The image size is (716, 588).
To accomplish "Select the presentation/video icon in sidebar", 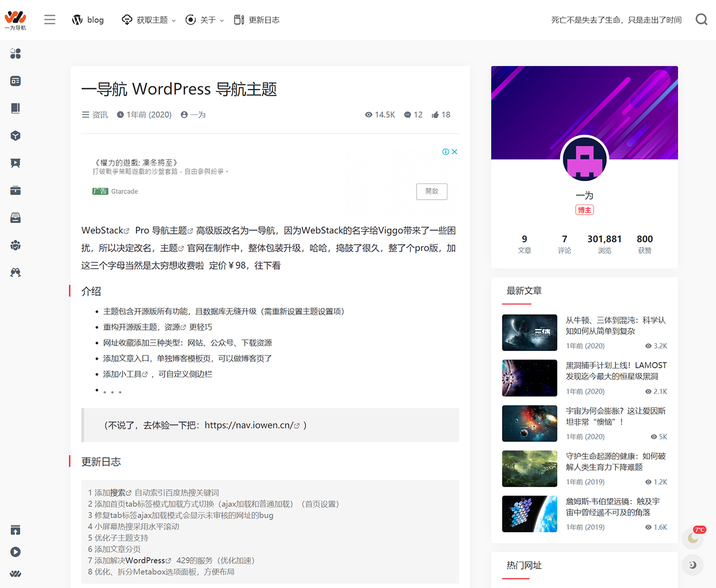I will (15, 163).
